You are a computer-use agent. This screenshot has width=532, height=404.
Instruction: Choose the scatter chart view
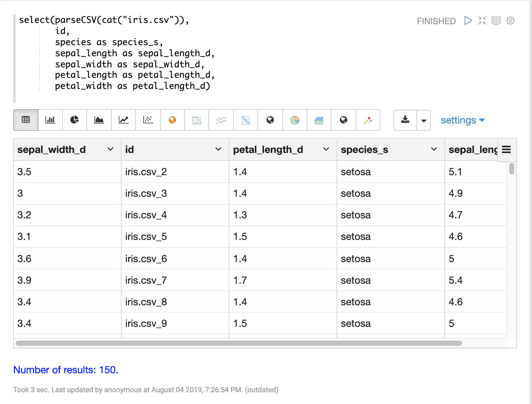(x=148, y=120)
